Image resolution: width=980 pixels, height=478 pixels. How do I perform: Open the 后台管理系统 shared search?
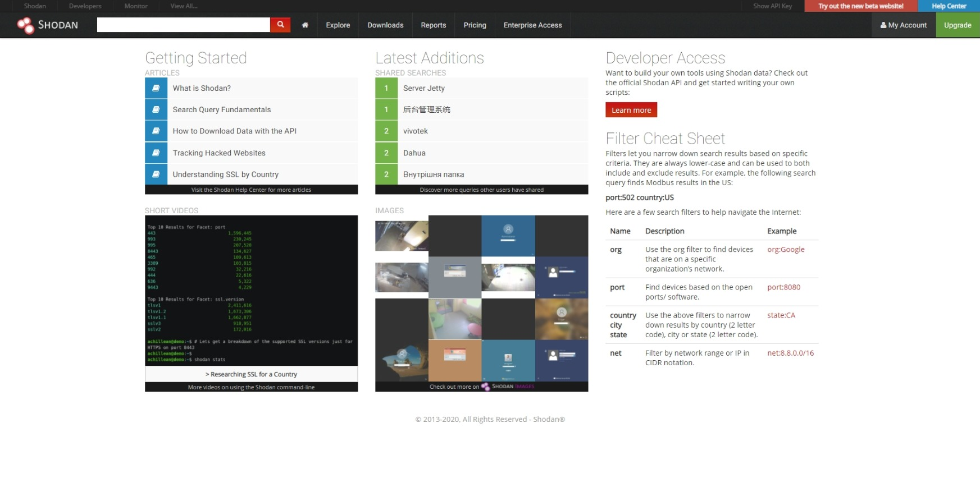click(x=427, y=109)
